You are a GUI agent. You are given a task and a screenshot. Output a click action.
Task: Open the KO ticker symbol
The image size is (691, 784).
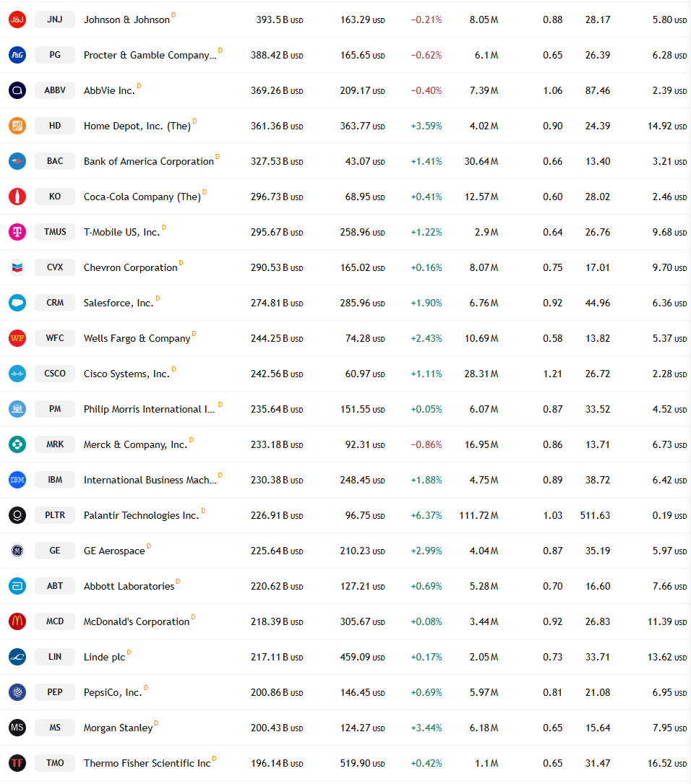(55, 197)
